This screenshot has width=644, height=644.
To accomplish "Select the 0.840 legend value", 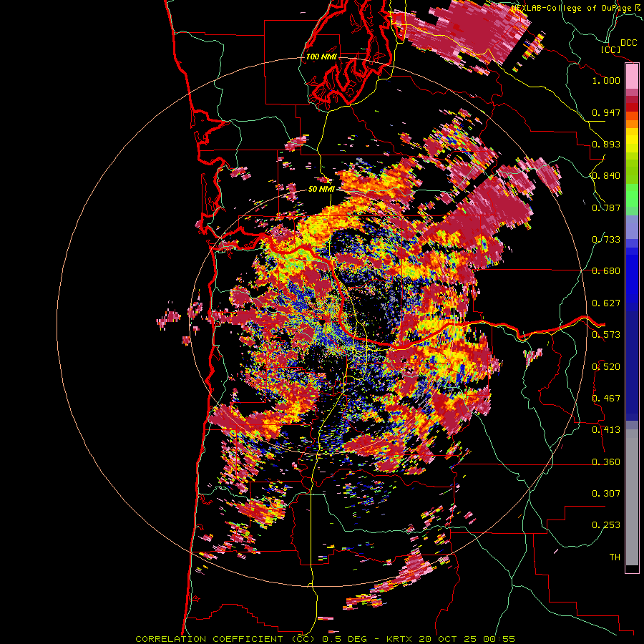I will pos(606,176).
